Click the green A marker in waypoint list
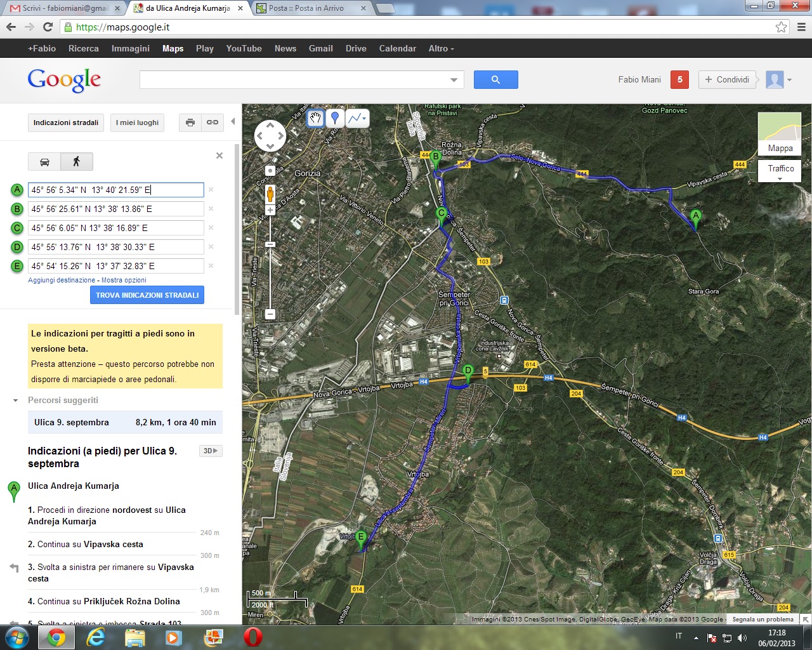The width and height of the screenshot is (812, 650). (17, 190)
